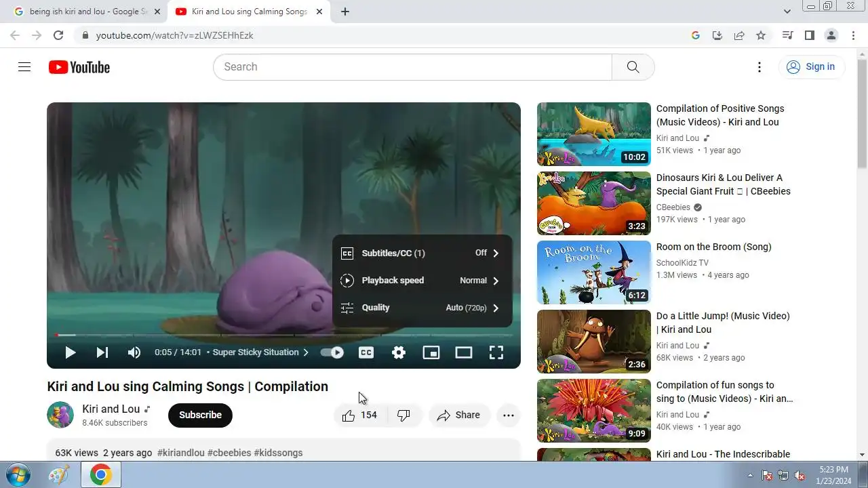Toggle the autoplay switch
The image size is (868, 488).
click(x=332, y=352)
